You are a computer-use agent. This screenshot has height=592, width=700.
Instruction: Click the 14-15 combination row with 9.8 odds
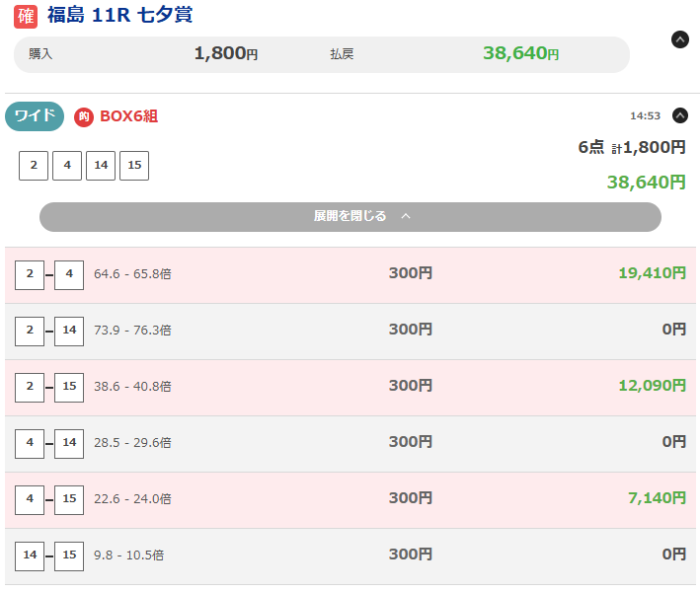pyautogui.click(x=350, y=556)
